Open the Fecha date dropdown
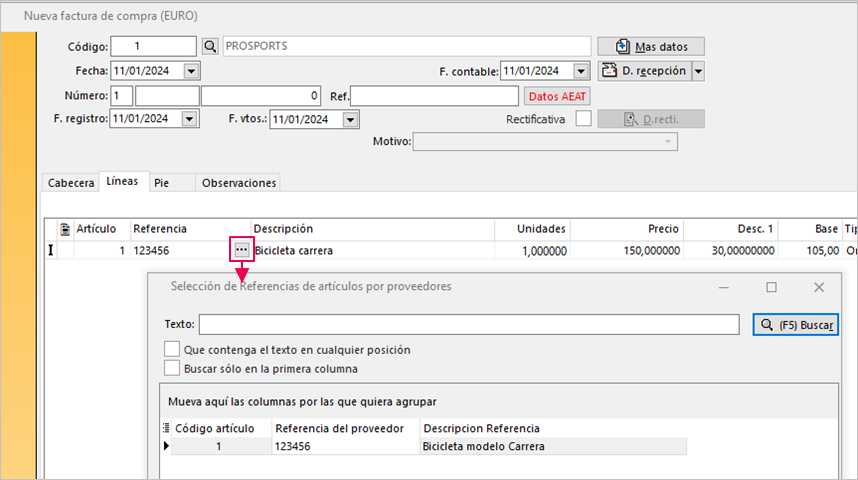Screen dimensions: 858x480 [191, 71]
